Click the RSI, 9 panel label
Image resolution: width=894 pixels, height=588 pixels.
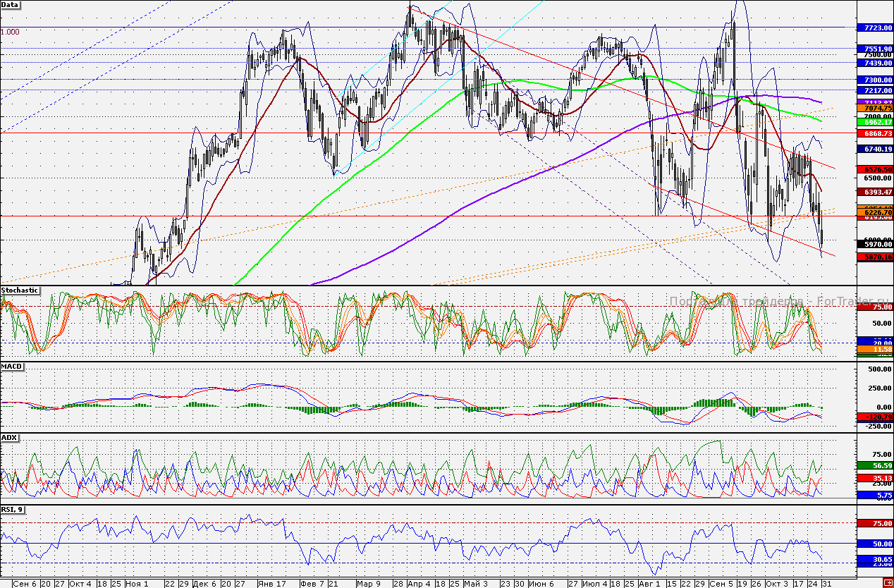(x=12, y=509)
